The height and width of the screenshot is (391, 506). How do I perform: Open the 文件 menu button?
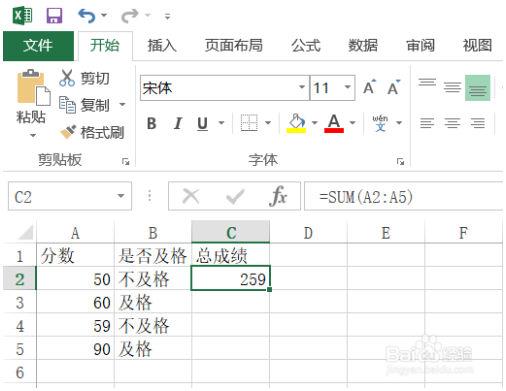tap(38, 46)
